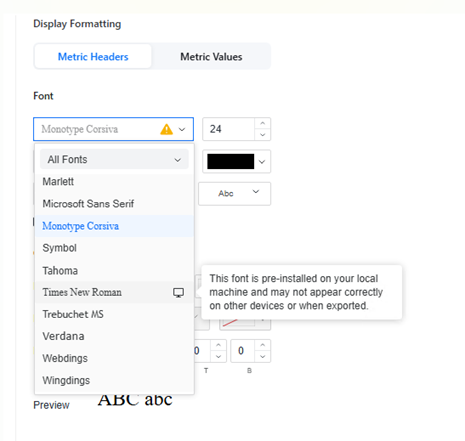465x441 pixels.
Task: Increase the B padding value
Action: [x=263, y=345]
